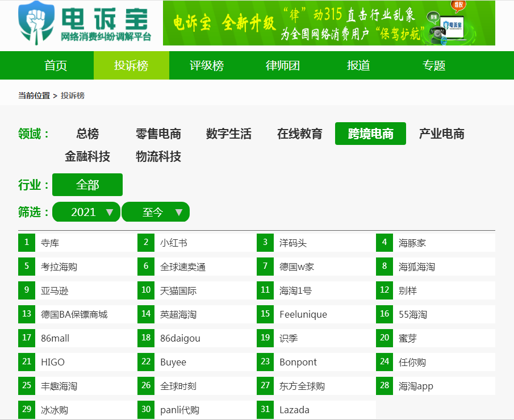Open rank 28 海淘app entry
The width and height of the screenshot is (514, 420).
tap(436, 386)
